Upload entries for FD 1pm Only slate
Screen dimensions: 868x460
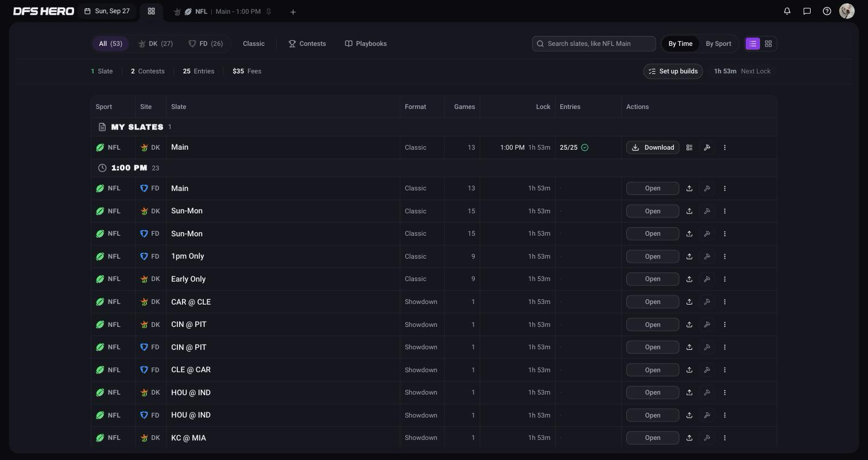coord(689,256)
